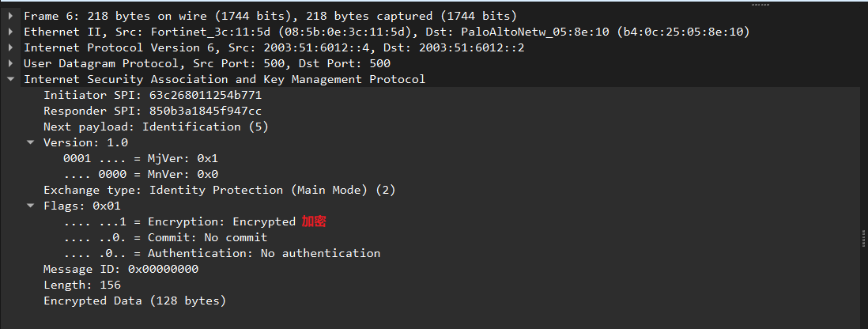This screenshot has height=329, width=868.
Task: Select the Length: 156 field
Action: [81, 285]
